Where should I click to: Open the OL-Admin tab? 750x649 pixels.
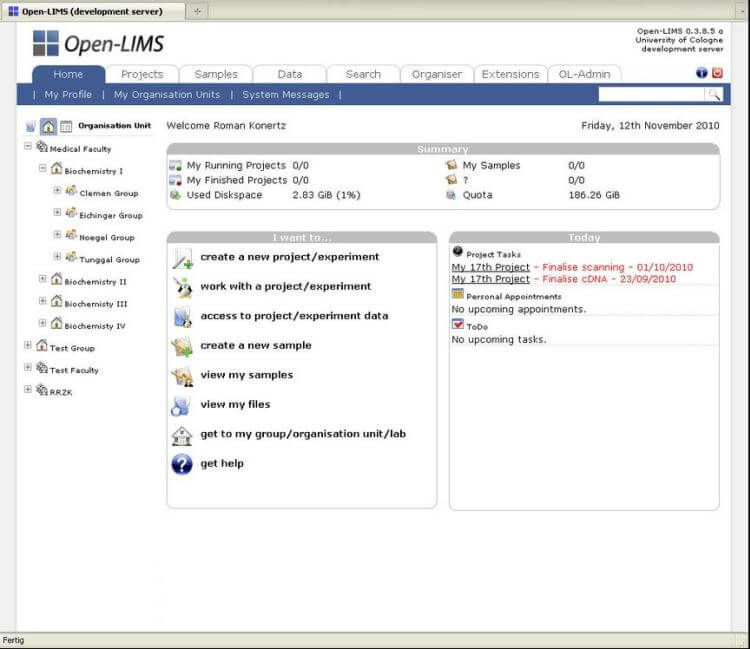pyautogui.click(x=585, y=74)
